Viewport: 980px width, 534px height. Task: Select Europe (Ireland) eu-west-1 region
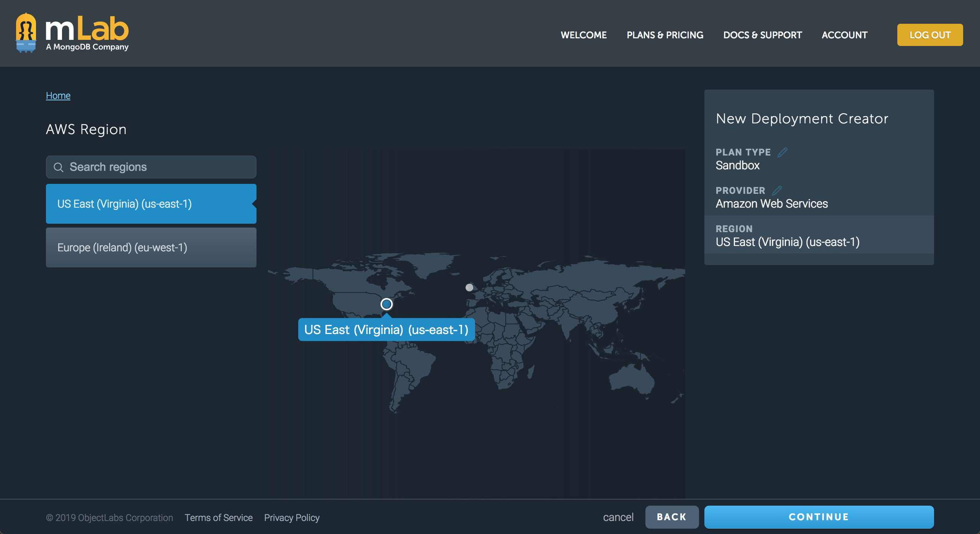[x=151, y=247]
